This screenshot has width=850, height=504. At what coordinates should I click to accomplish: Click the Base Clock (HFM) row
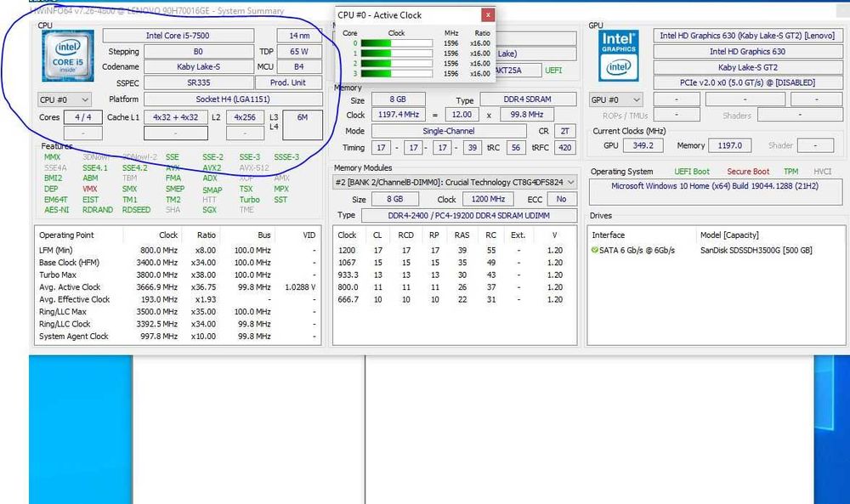point(178,263)
